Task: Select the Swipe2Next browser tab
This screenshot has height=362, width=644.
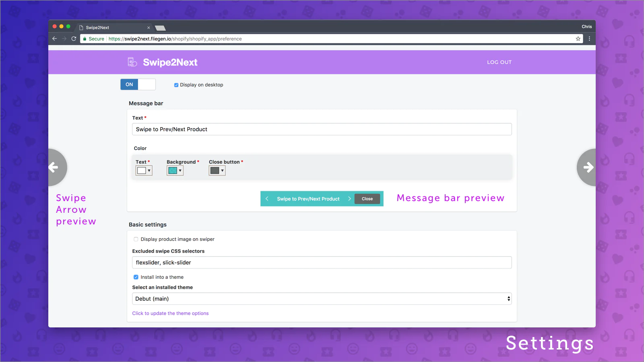Action: tap(115, 28)
